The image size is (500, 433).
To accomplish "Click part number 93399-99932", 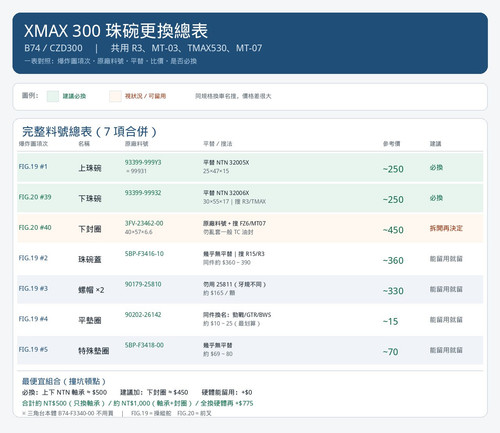I will pyautogui.click(x=143, y=193).
